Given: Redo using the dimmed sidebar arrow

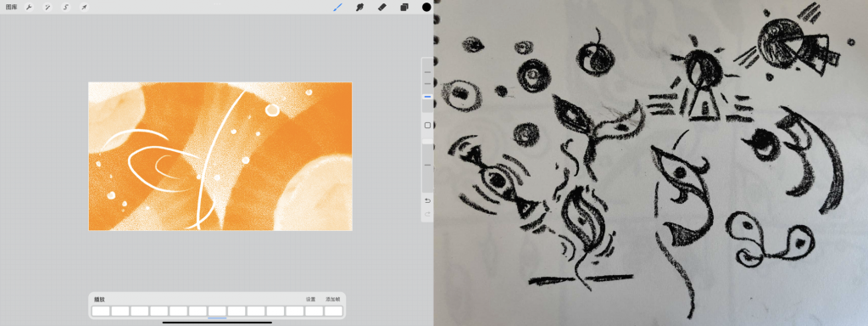Looking at the screenshot, I should tap(427, 214).
